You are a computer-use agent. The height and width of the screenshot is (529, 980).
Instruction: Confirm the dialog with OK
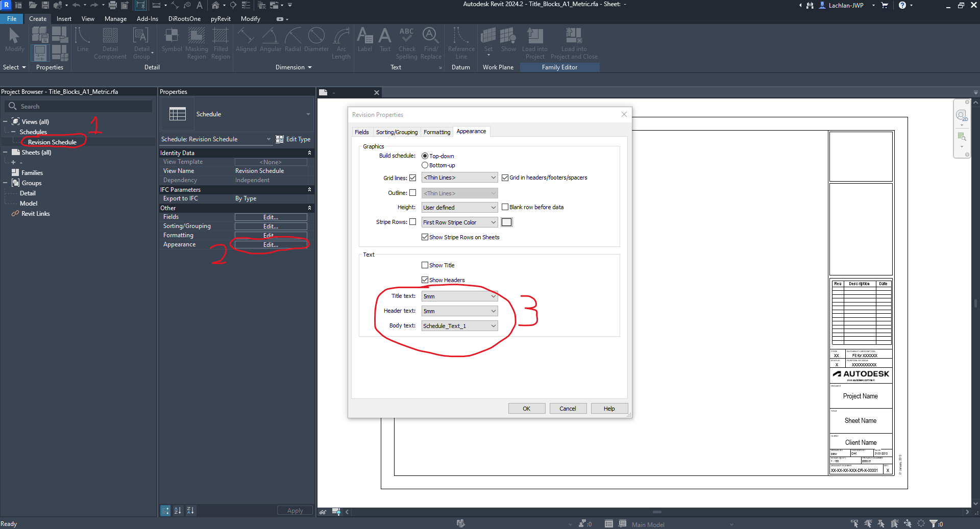coord(527,409)
